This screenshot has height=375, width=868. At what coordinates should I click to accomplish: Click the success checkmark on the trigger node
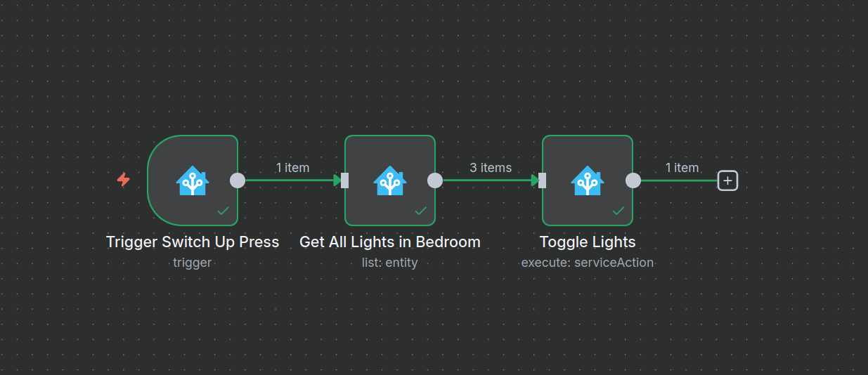point(223,210)
